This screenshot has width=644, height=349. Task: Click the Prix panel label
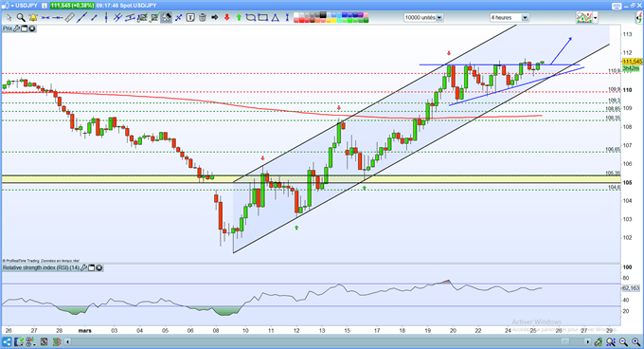pyautogui.click(x=8, y=28)
